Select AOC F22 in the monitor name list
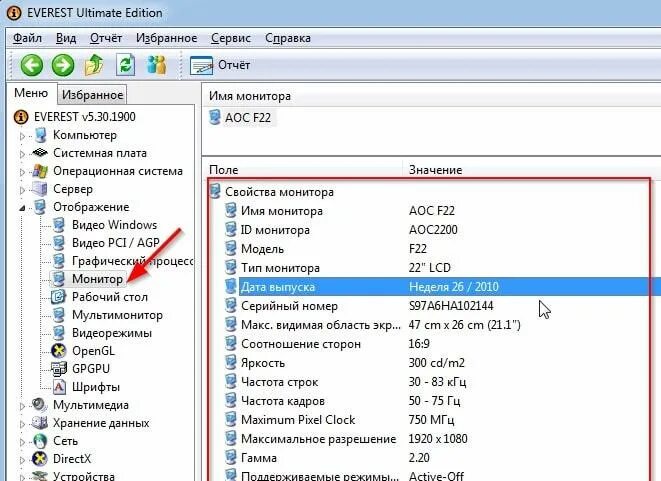 pos(248,117)
